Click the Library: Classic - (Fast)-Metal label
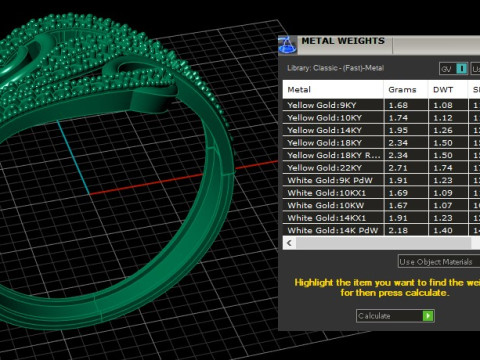Viewport: 480px width, 360px height. 335,68
